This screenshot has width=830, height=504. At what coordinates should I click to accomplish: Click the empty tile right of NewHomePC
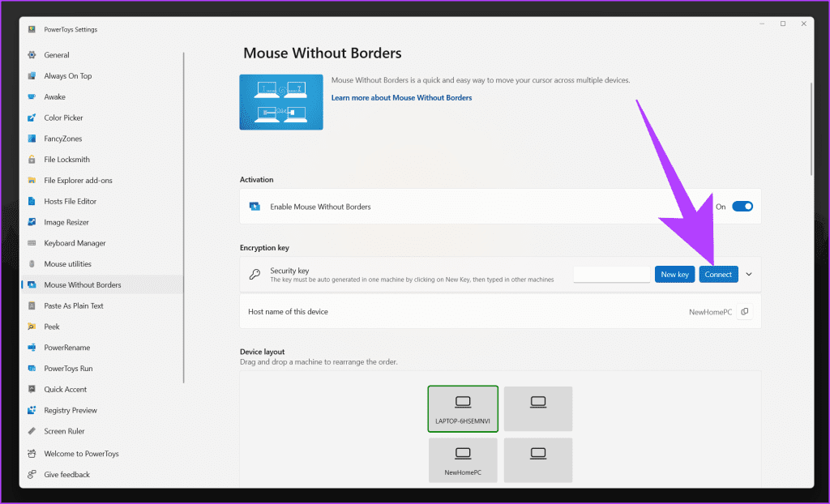click(x=538, y=460)
